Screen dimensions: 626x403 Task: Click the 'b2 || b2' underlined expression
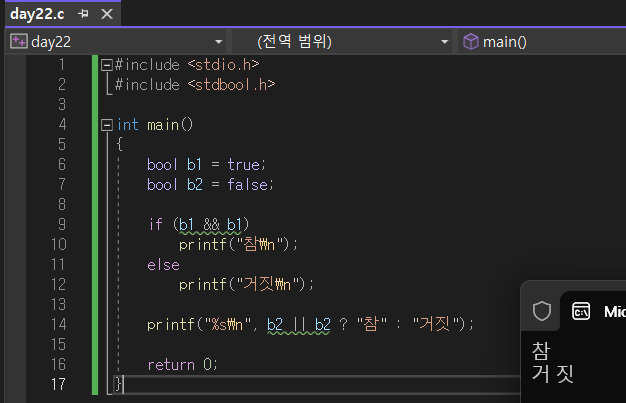click(x=299, y=325)
